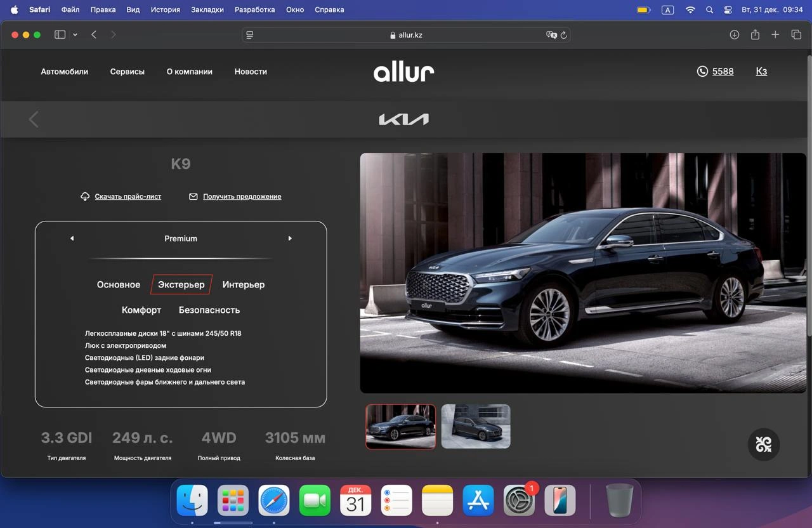The height and width of the screenshot is (528, 812).
Task: Open the allur logo home link
Action: [x=404, y=72]
